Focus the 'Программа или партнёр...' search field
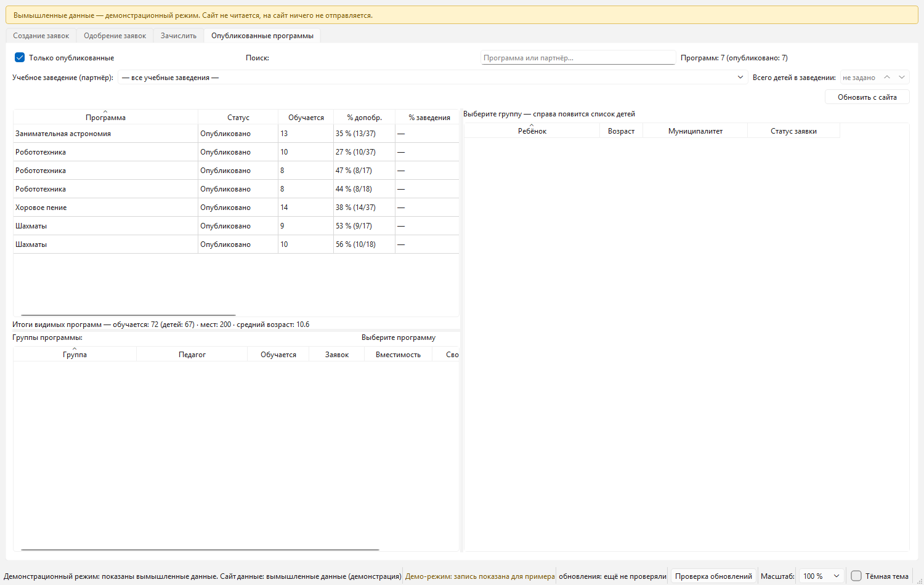Viewport: 924px width, 585px height. click(578, 58)
